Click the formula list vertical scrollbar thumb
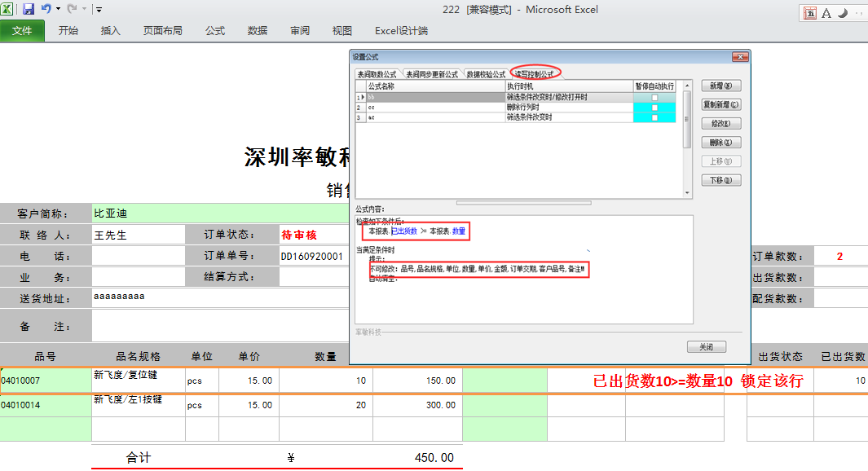This screenshot has height=471, width=868. coord(687,119)
